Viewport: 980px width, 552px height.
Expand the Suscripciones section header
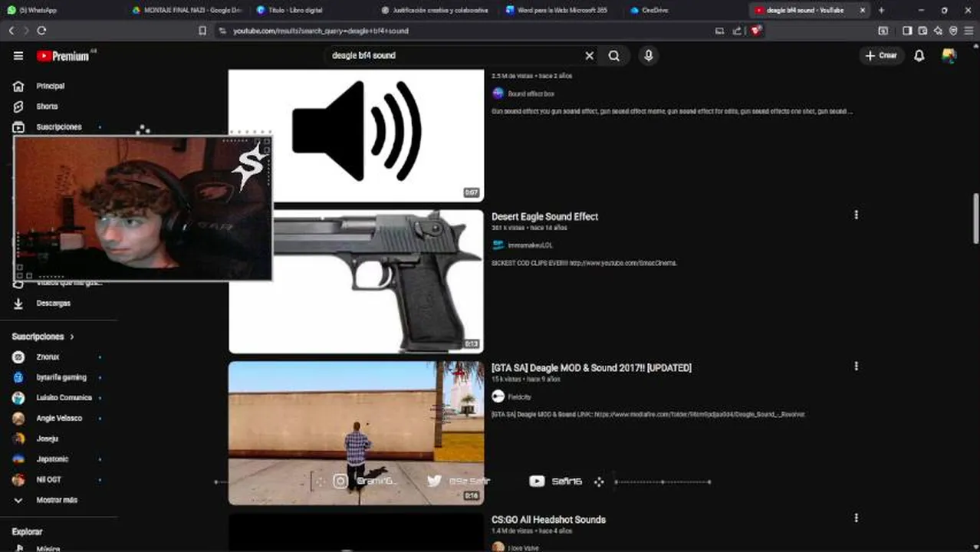(43, 337)
